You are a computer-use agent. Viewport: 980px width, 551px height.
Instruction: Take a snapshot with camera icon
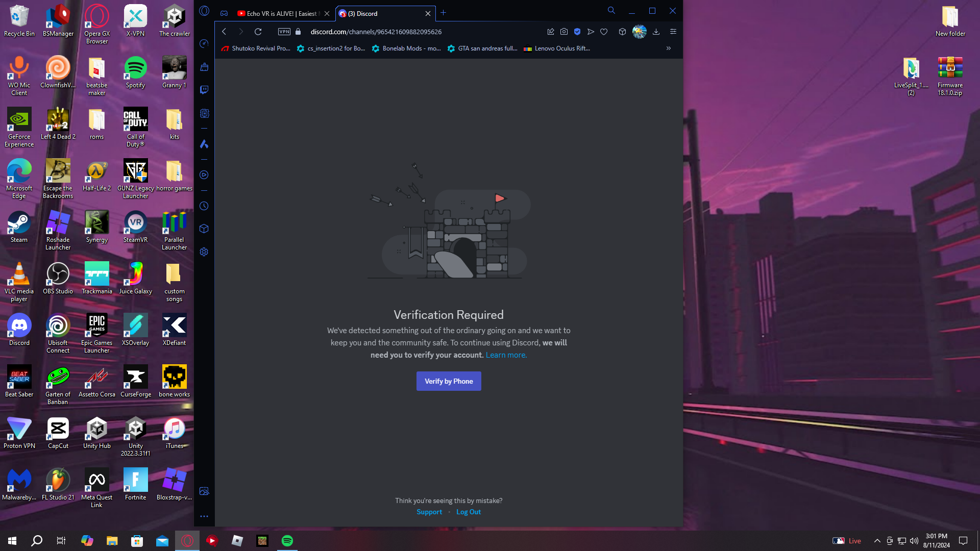point(564,32)
